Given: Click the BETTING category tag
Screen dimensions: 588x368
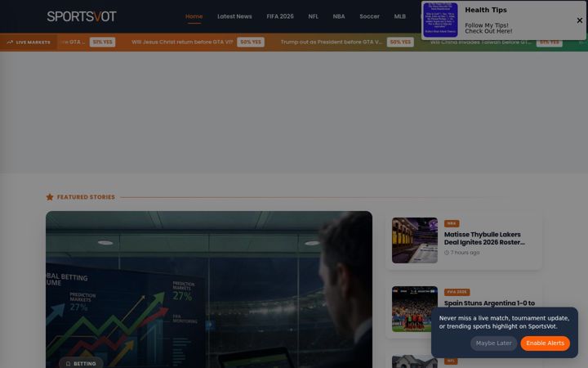Looking at the screenshot, I should tap(81, 363).
